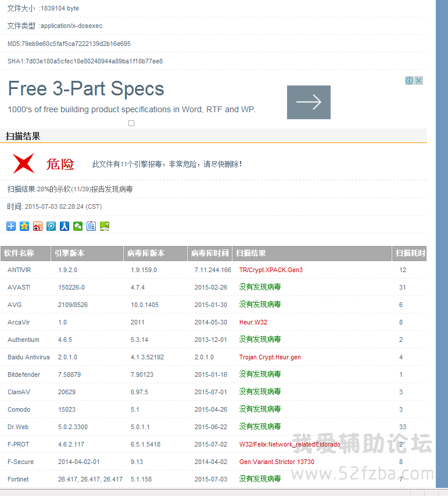This screenshot has width=448, height=496.
Task: Click TR/Crypt.XPACK.Gen3 result
Action: [271, 270]
